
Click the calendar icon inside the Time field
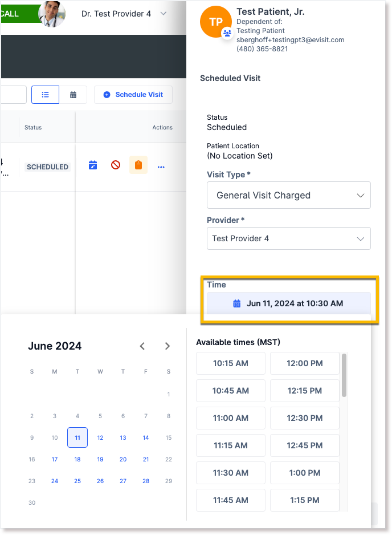[236, 304]
